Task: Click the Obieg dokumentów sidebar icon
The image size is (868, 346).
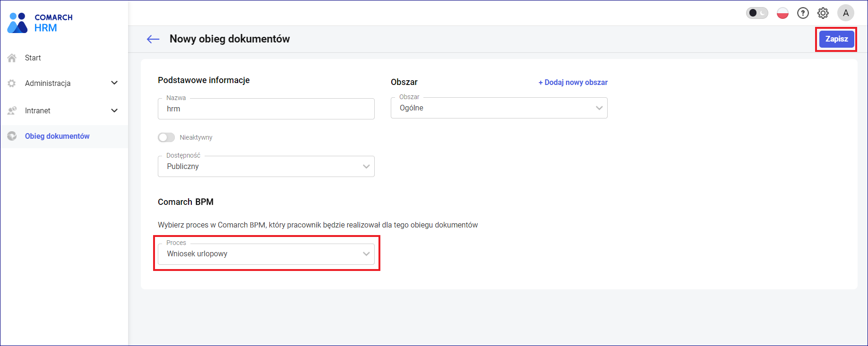Action: pyautogui.click(x=12, y=136)
